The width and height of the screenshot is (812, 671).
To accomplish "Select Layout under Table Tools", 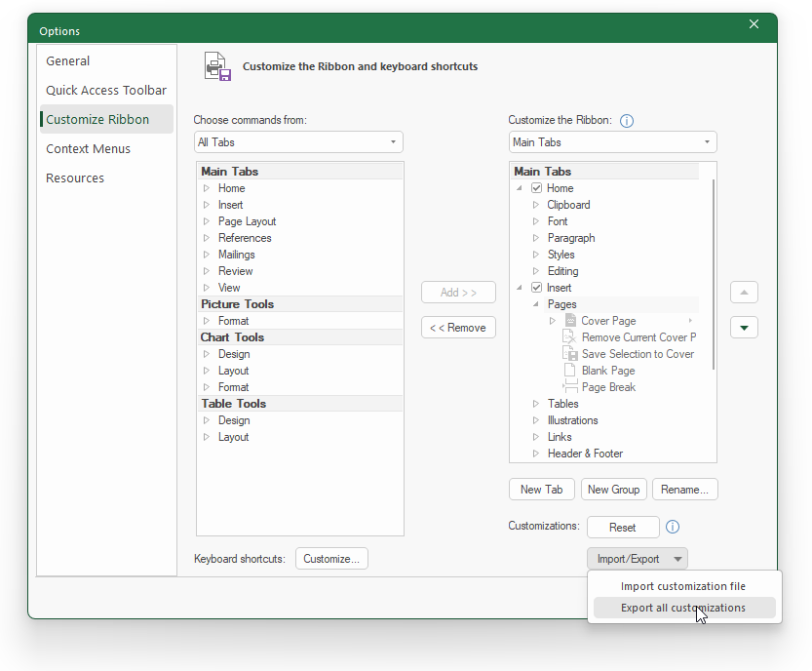I will (x=234, y=437).
